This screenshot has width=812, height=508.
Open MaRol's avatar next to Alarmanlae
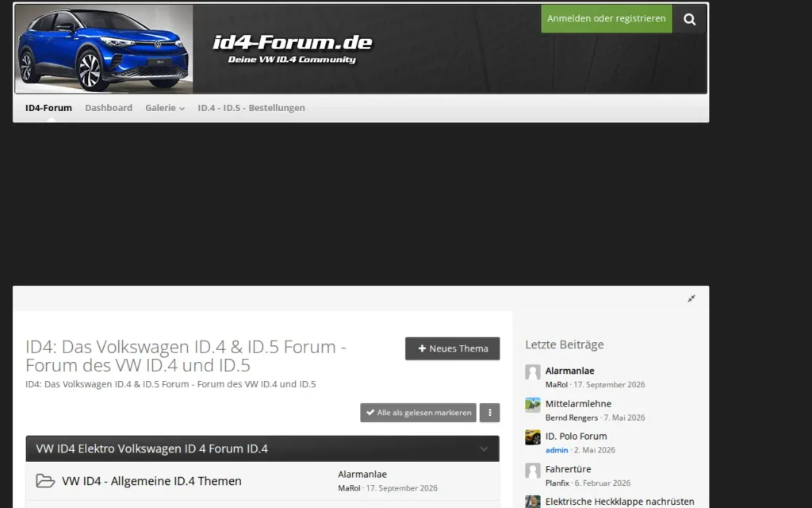(532, 372)
